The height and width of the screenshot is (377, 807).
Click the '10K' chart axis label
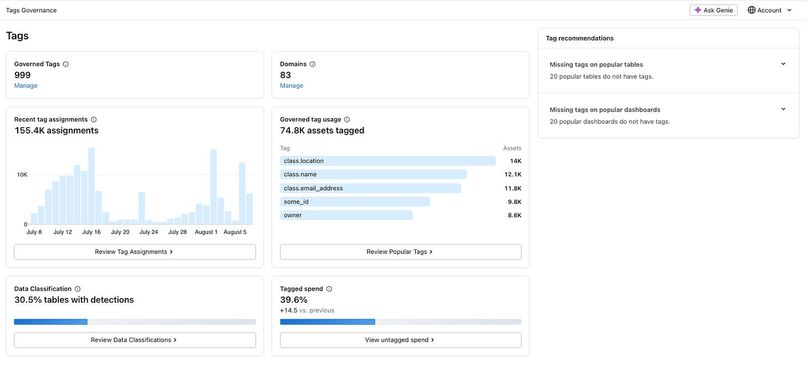22,175
